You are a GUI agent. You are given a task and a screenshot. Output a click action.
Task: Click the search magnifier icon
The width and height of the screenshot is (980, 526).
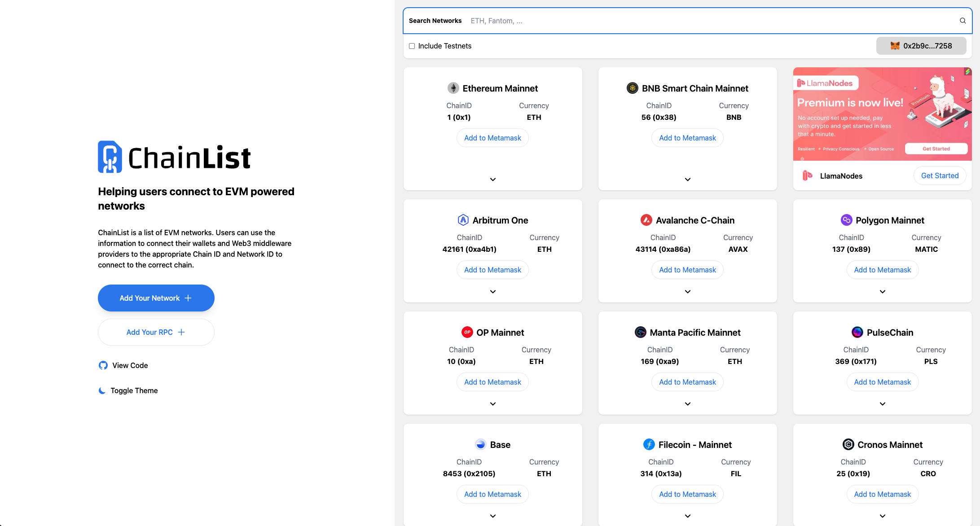click(x=962, y=21)
